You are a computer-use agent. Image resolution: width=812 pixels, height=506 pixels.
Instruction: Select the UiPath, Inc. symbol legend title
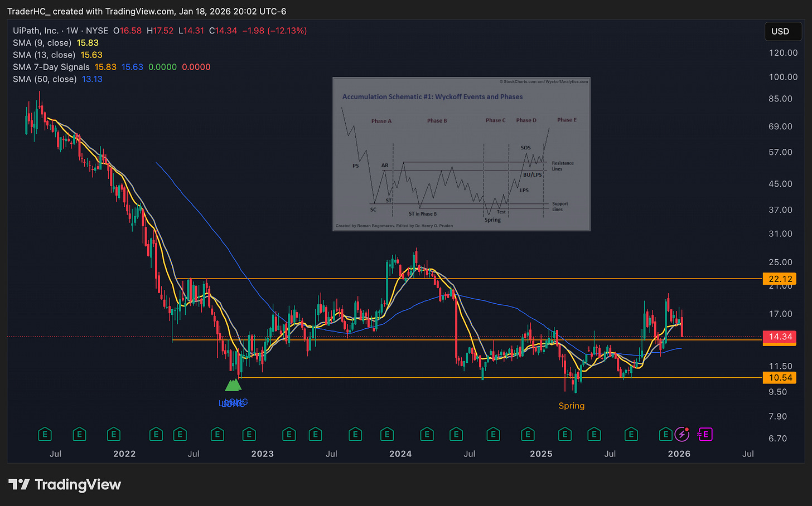coord(61,31)
